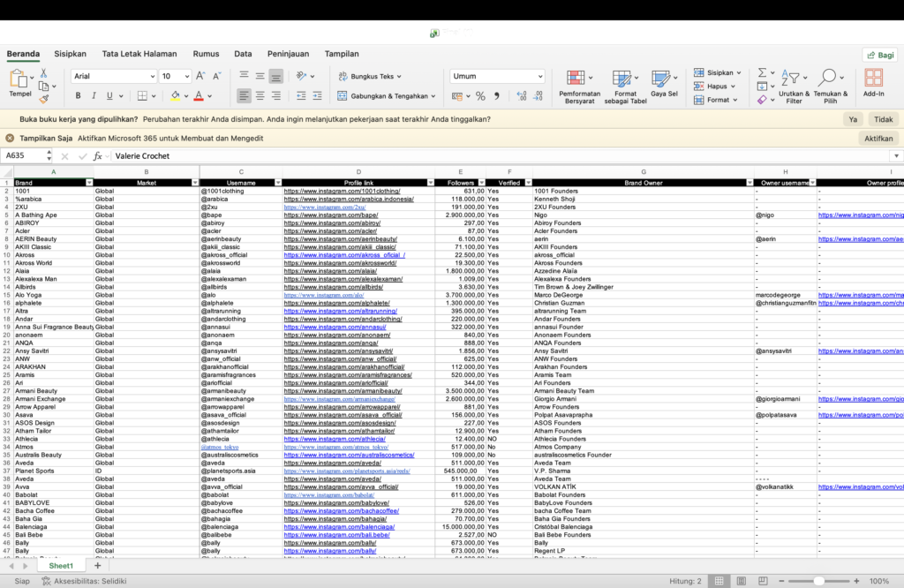Click the Clear eraser icon
The height and width of the screenshot is (588, 904).
pyautogui.click(x=762, y=100)
